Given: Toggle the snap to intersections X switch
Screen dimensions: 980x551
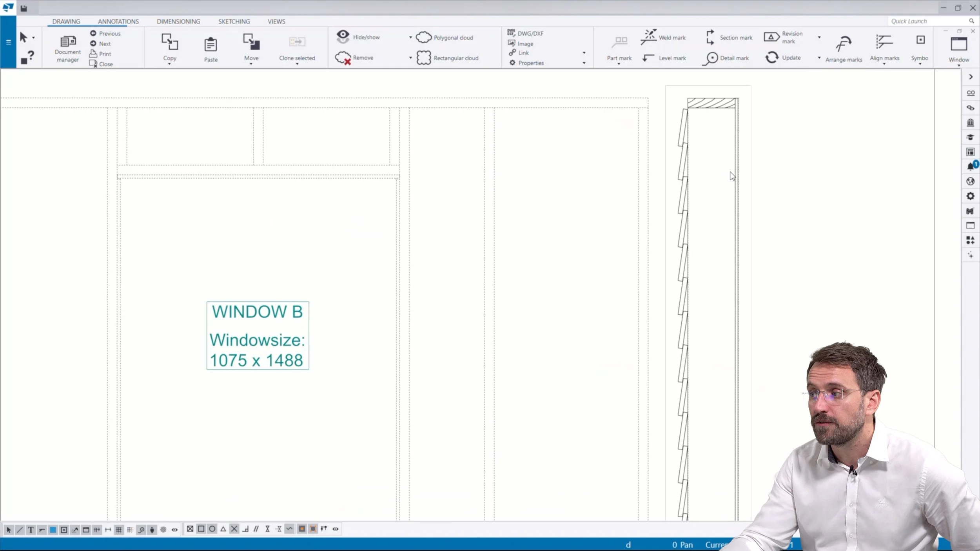Looking at the screenshot, I should point(234,529).
